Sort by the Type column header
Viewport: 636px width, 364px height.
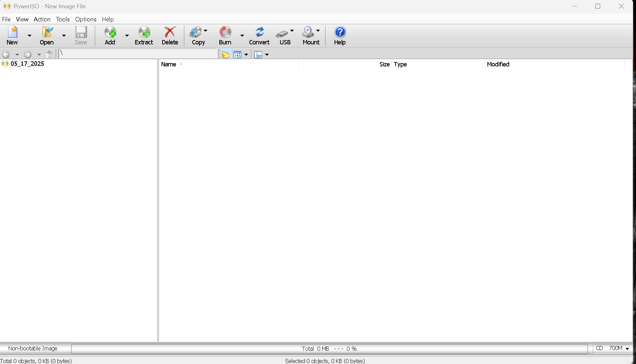[438, 64]
